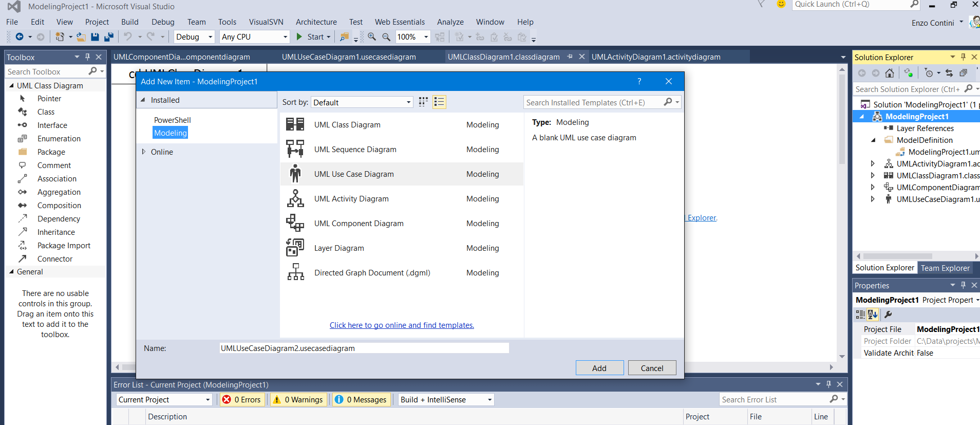Click the link to find templates online

tap(402, 325)
